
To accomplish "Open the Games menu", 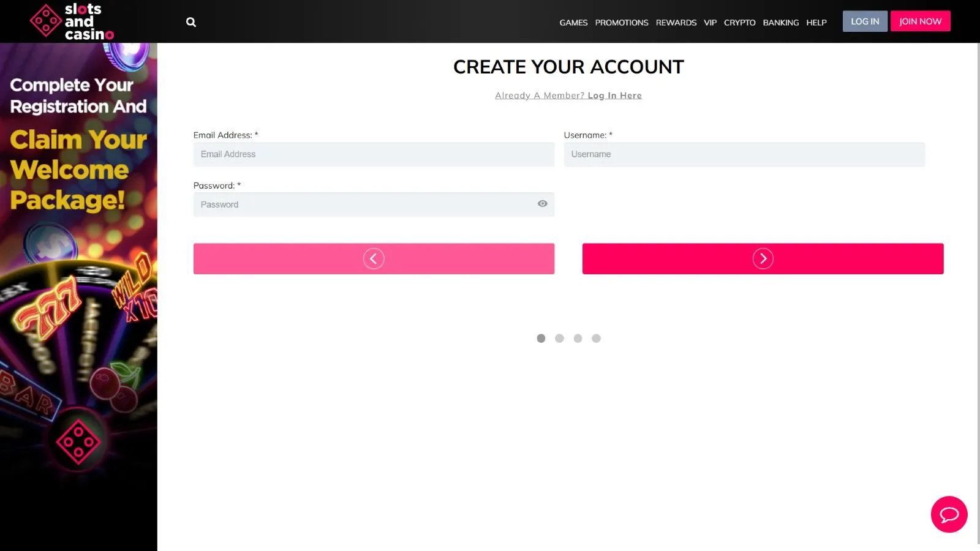I will tap(573, 23).
